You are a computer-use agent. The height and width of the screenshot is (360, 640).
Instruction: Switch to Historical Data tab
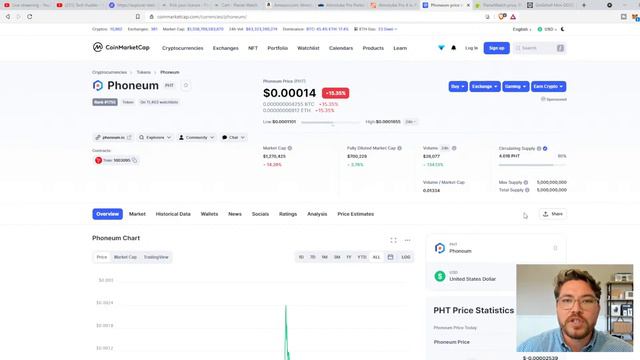pyautogui.click(x=173, y=214)
